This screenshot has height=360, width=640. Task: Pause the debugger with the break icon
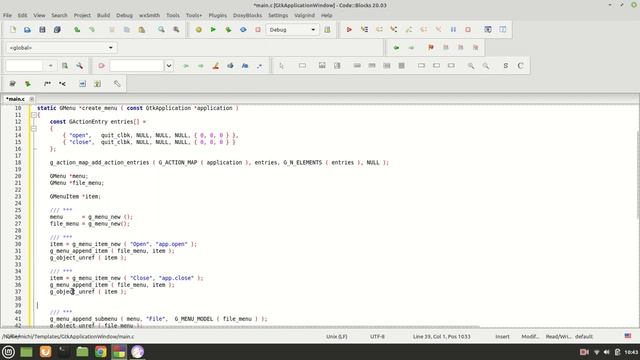pyautogui.click(x=453, y=29)
